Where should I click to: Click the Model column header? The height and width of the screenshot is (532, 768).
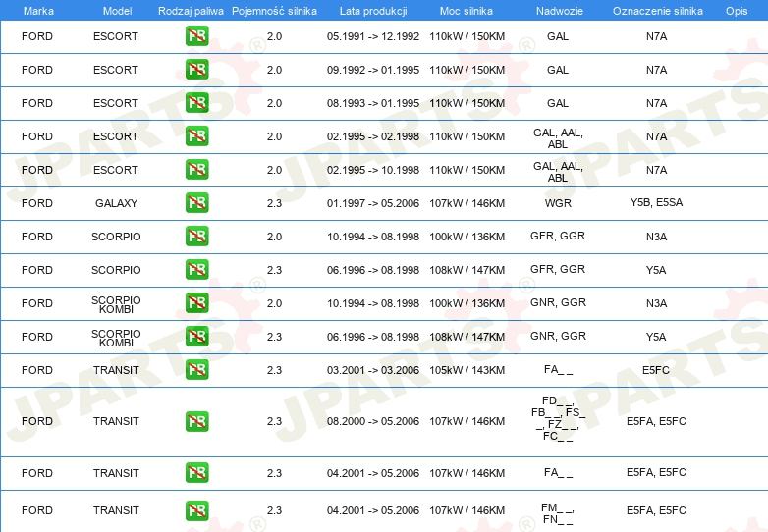pyautogui.click(x=117, y=11)
